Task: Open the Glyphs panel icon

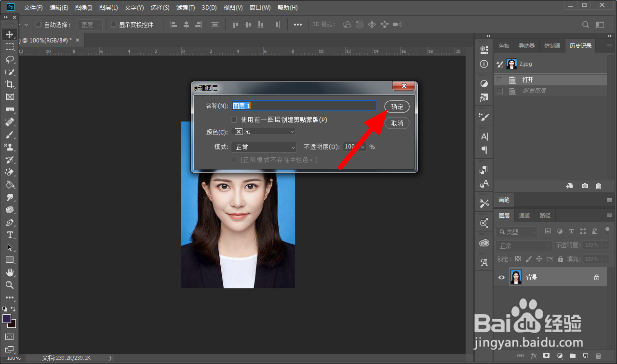Action: [484, 262]
